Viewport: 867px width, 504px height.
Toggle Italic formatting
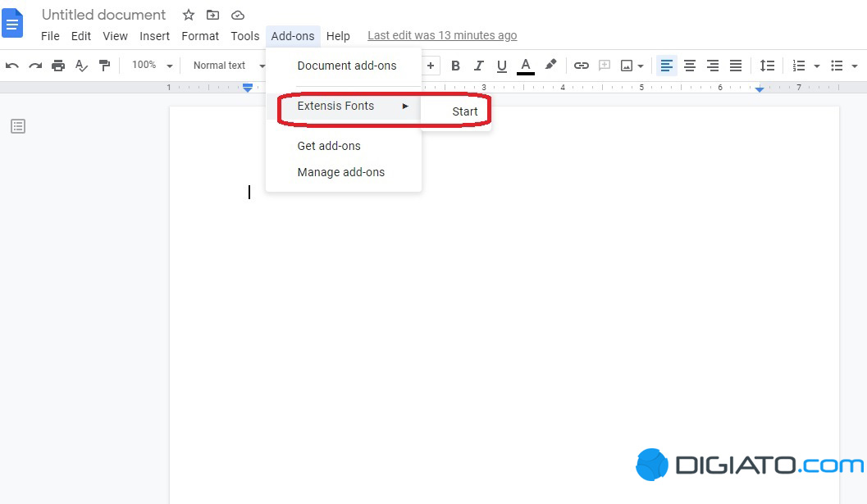[479, 66]
